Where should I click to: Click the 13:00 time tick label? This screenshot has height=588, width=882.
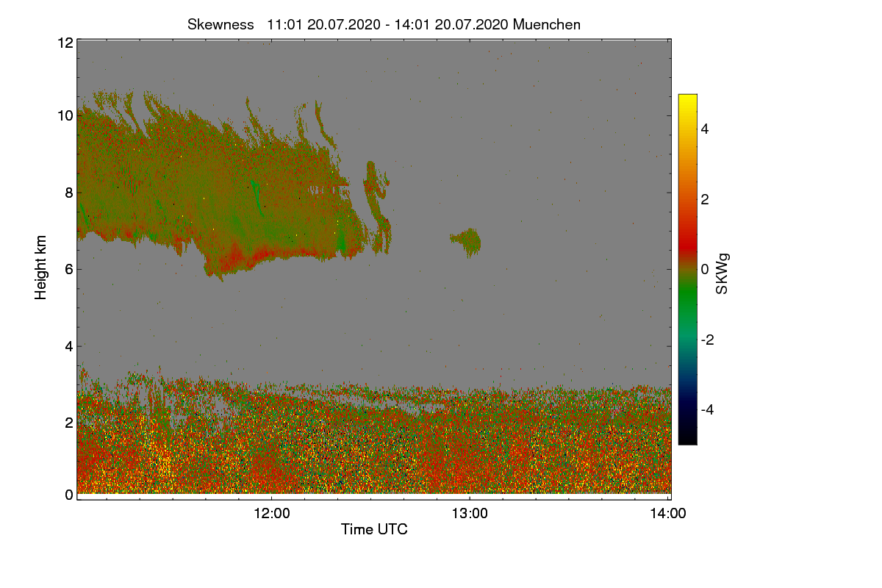point(470,514)
